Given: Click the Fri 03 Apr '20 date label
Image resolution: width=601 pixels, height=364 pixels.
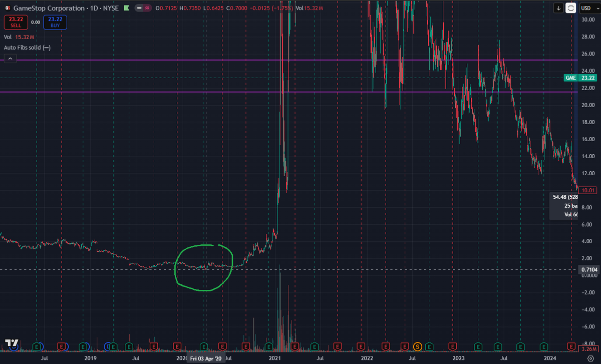Looking at the screenshot, I should pos(206,358).
